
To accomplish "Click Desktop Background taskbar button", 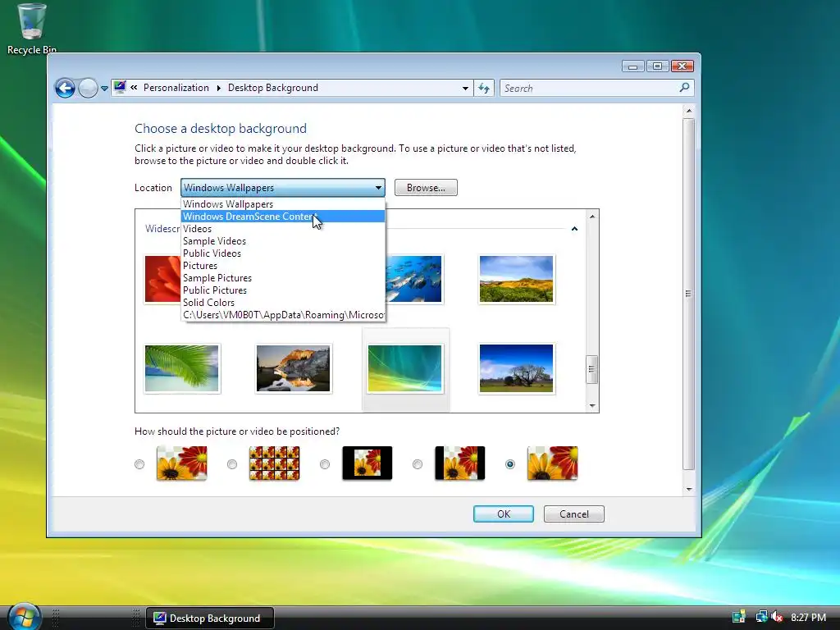I will [x=210, y=619].
